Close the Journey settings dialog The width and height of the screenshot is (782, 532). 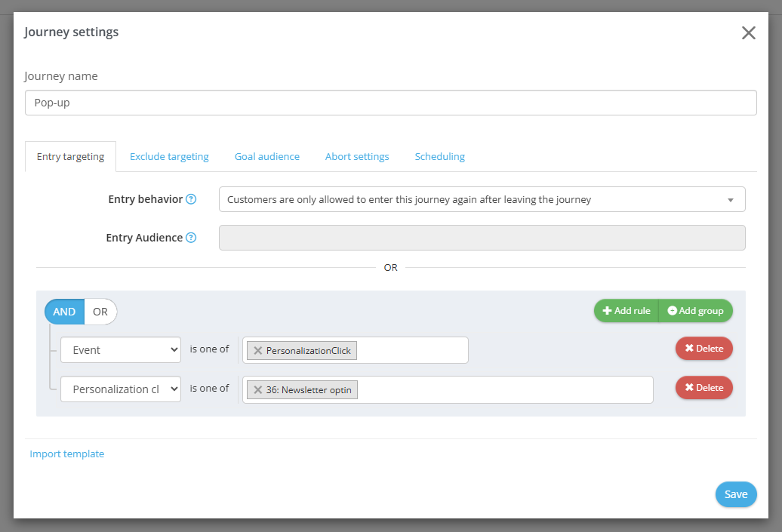(748, 32)
